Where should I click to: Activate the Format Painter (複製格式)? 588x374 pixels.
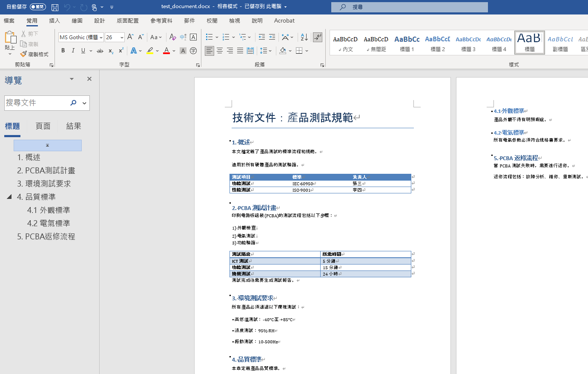(x=34, y=54)
